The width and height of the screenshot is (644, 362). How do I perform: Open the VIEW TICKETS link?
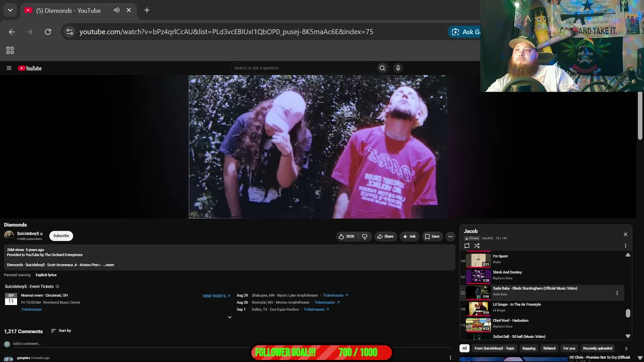(216, 296)
